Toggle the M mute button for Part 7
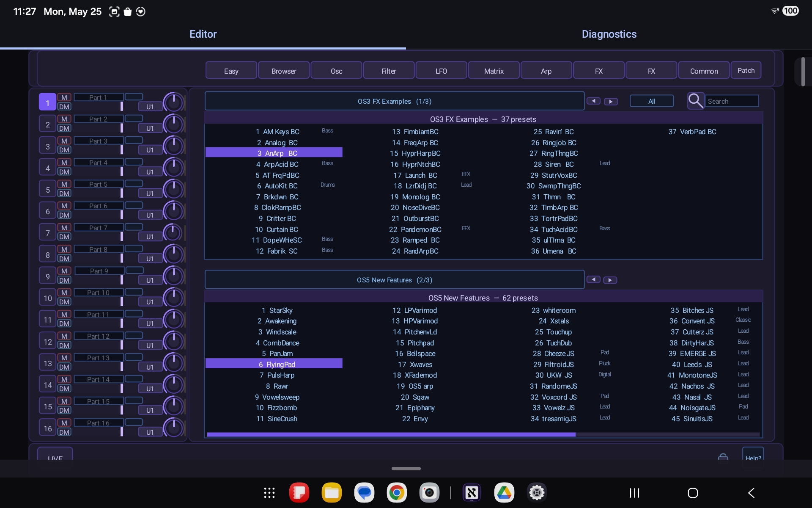This screenshot has width=812, height=508. [x=64, y=227]
